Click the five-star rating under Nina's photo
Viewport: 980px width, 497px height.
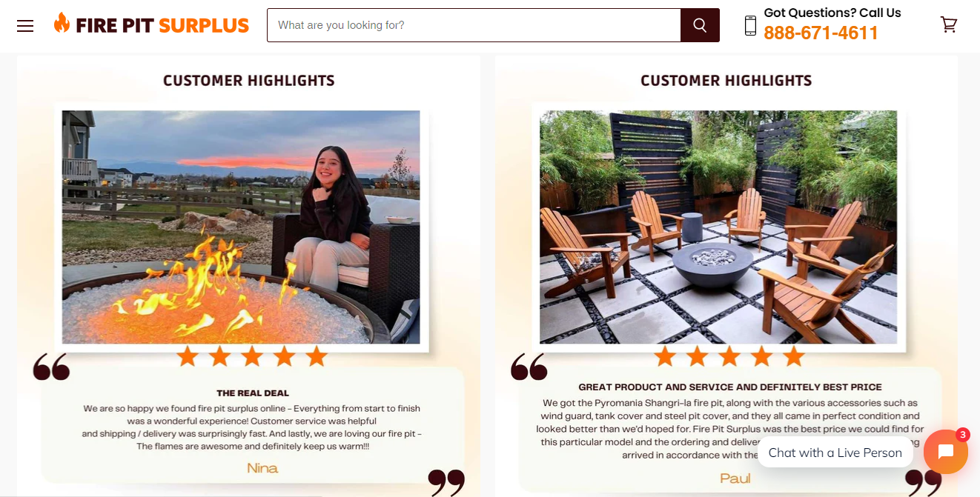tap(252, 356)
